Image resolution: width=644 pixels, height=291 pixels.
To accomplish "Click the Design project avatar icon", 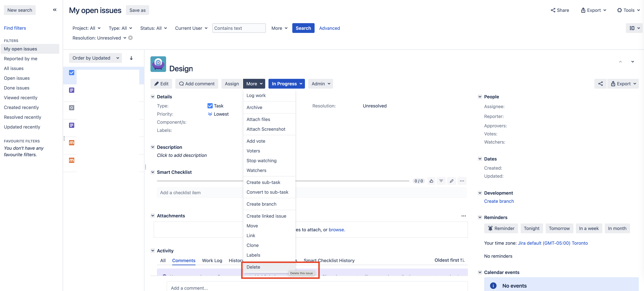I will click(x=158, y=64).
